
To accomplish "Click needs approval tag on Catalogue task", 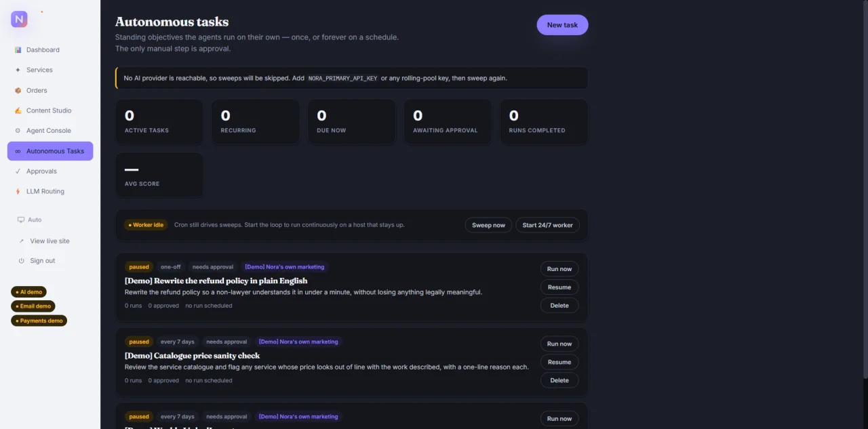I will click(226, 342).
